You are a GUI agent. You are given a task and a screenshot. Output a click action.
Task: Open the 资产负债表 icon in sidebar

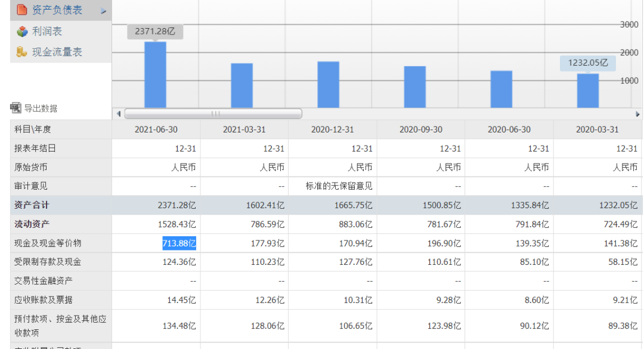(x=22, y=10)
